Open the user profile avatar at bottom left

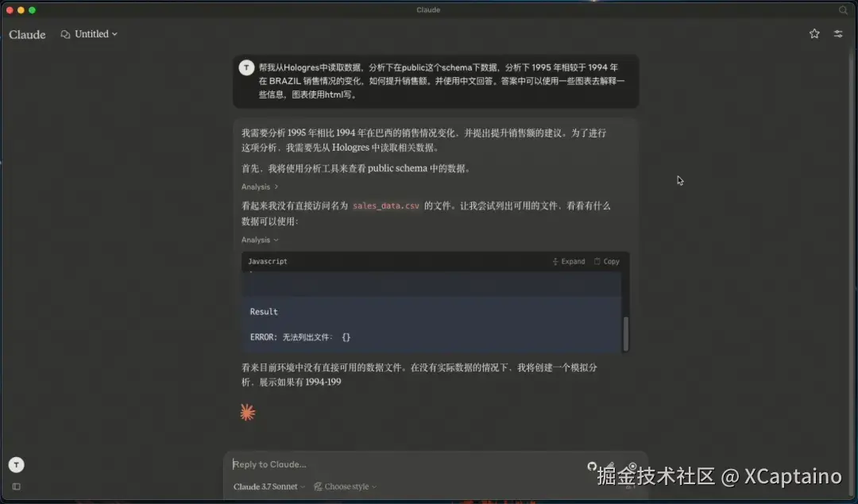17,464
